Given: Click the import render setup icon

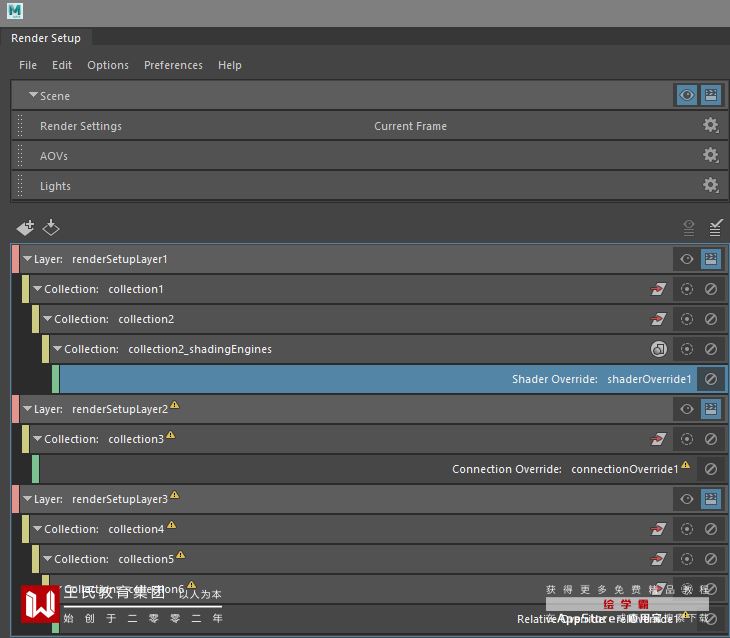Looking at the screenshot, I should click(x=51, y=227).
